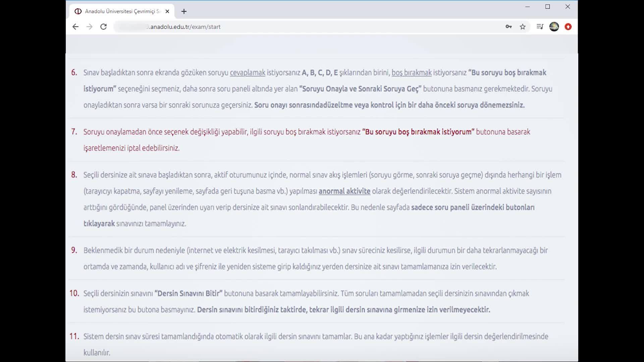Open a new browser tab
The height and width of the screenshot is (362, 644).
tap(184, 11)
